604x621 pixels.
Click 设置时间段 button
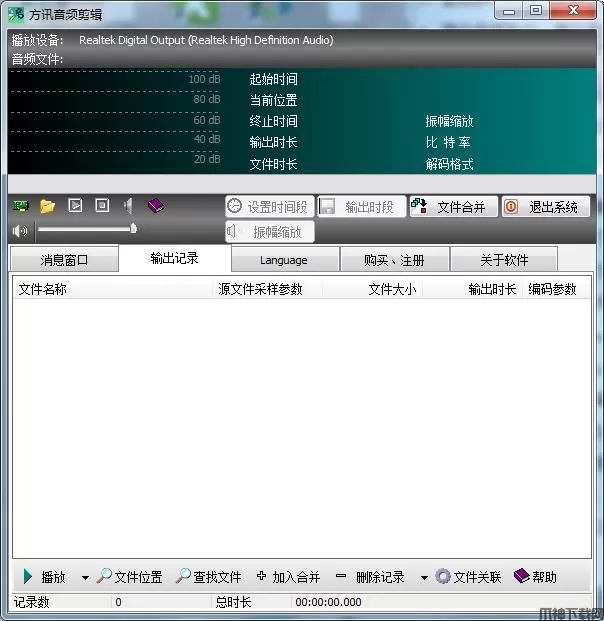270,207
